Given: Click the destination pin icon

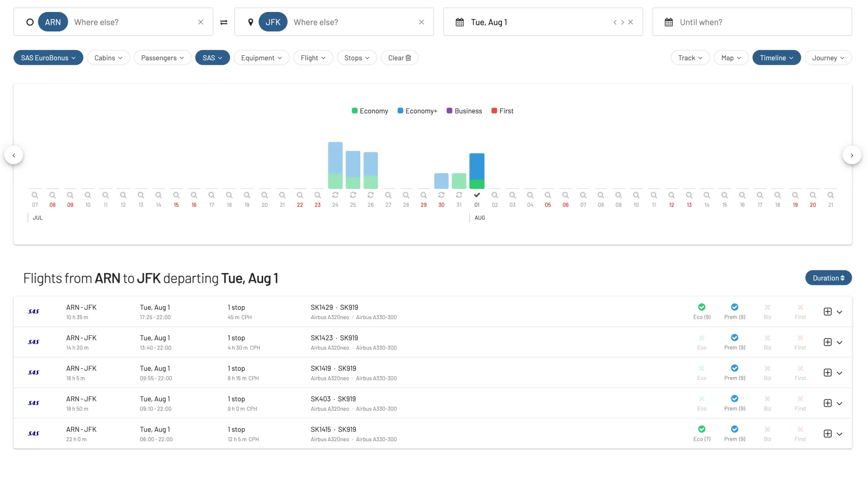Looking at the screenshot, I should 251,22.
